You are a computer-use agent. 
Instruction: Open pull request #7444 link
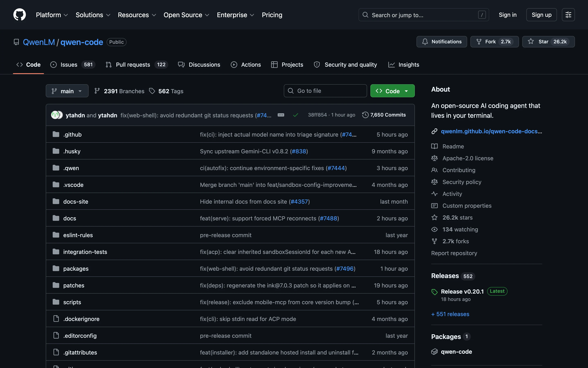(x=336, y=168)
